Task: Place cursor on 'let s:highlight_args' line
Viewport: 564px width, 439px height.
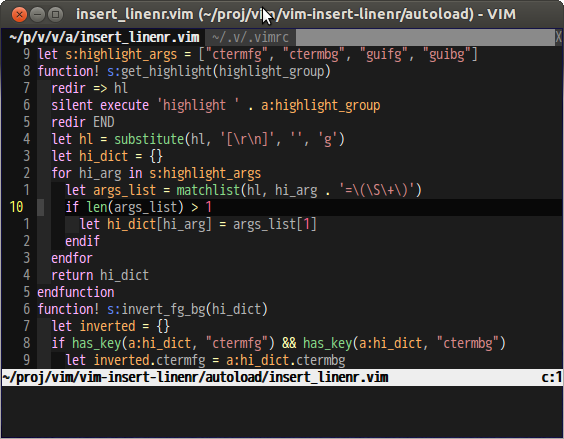Action: 258,55
